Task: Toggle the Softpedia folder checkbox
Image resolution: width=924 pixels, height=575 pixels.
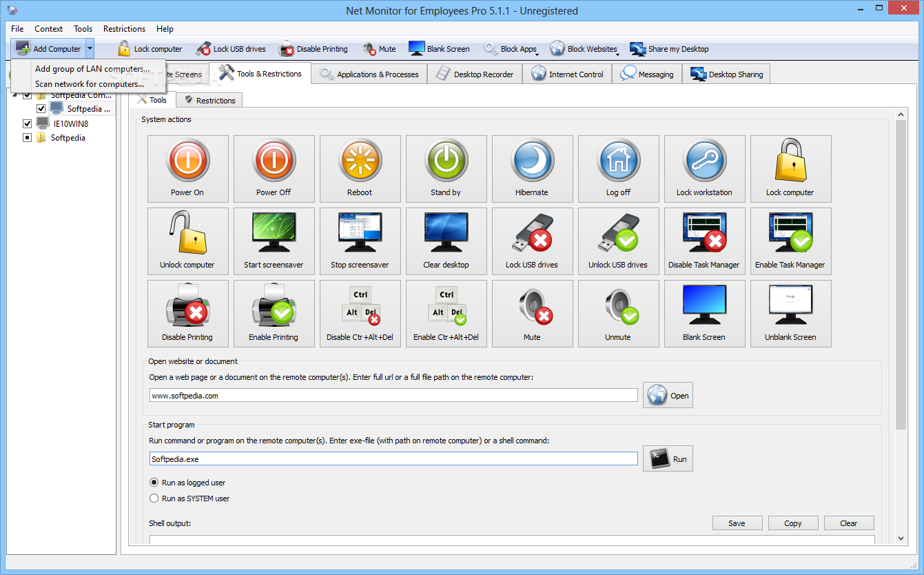Action: click(28, 137)
